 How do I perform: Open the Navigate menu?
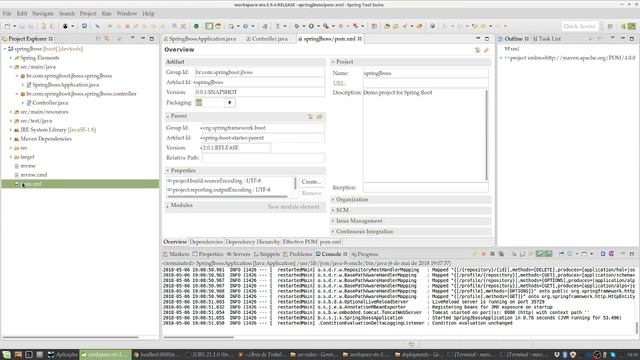[43, 13]
